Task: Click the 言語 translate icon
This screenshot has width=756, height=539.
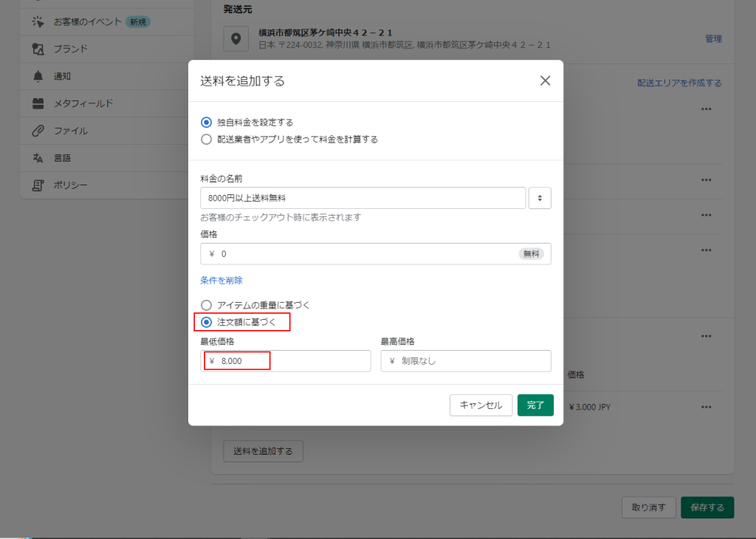Action: tap(38, 158)
